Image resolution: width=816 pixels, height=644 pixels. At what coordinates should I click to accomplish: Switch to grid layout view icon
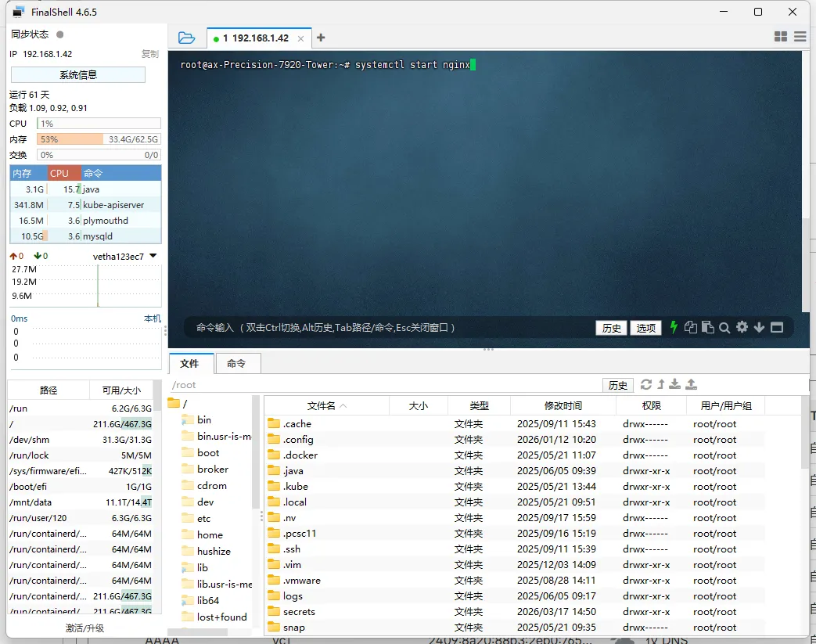click(781, 37)
